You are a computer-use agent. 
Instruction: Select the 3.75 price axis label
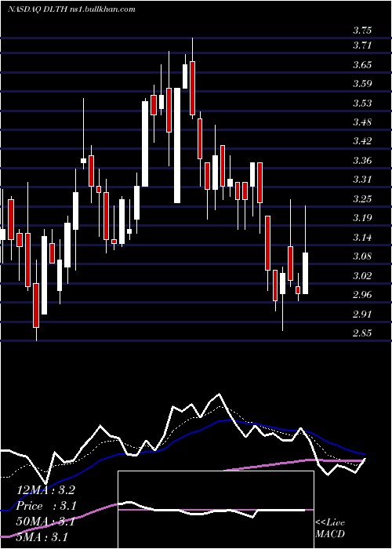coord(362,31)
